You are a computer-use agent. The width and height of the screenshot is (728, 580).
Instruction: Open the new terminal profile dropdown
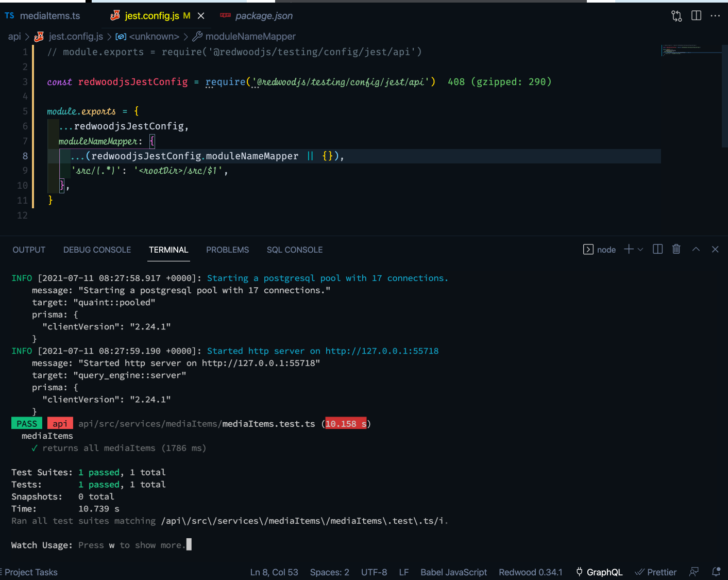pyautogui.click(x=640, y=250)
